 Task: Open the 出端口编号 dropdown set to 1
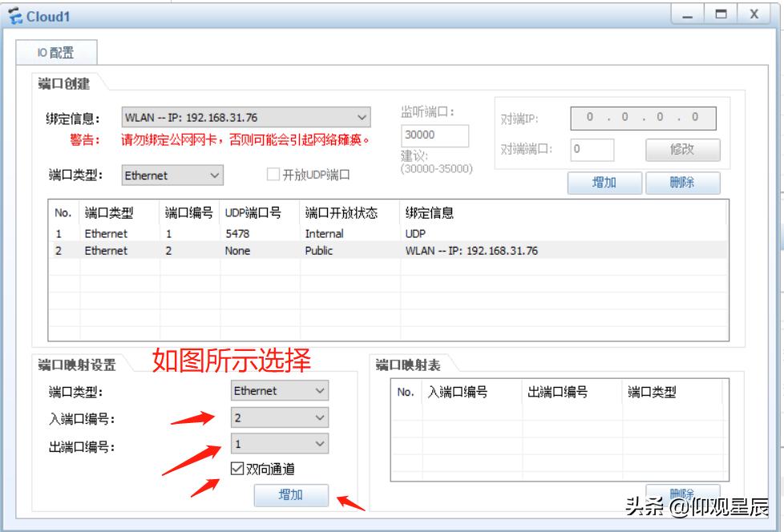tap(278, 443)
